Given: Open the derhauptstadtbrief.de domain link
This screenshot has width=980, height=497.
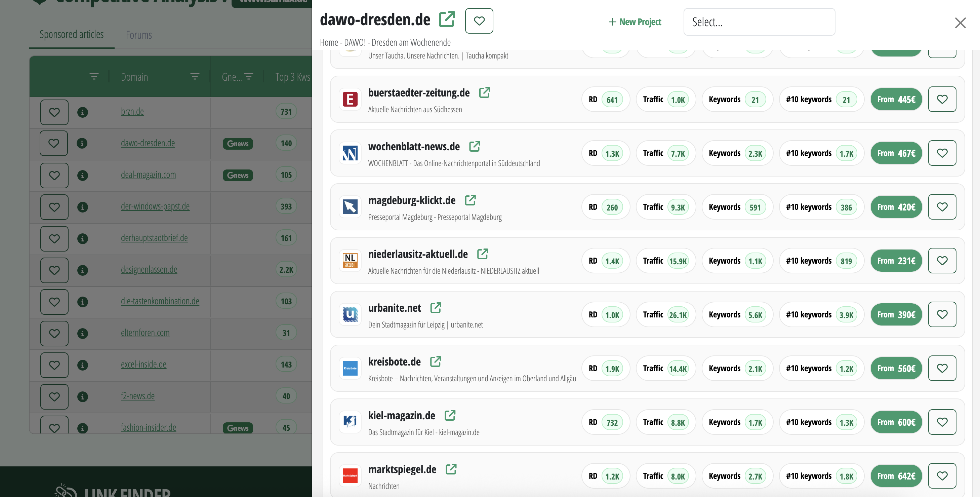Looking at the screenshot, I should [155, 238].
